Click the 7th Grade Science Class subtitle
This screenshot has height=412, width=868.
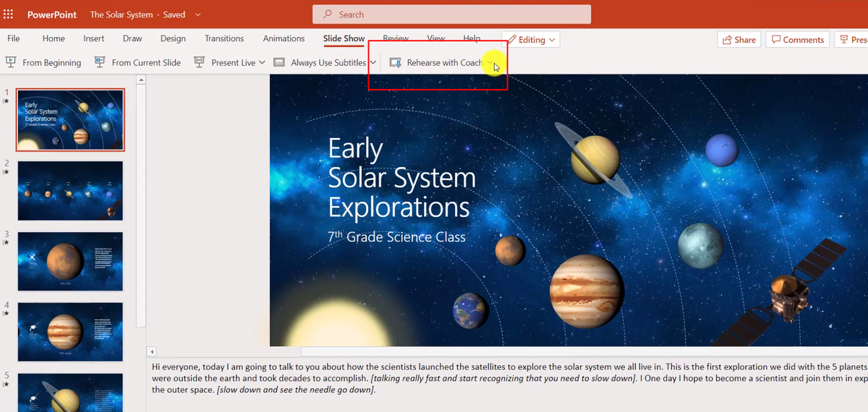coord(397,236)
